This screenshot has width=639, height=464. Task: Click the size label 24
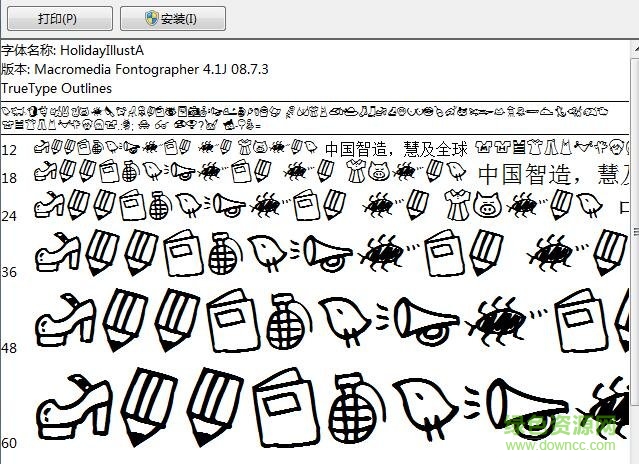[x=9, y=216]
